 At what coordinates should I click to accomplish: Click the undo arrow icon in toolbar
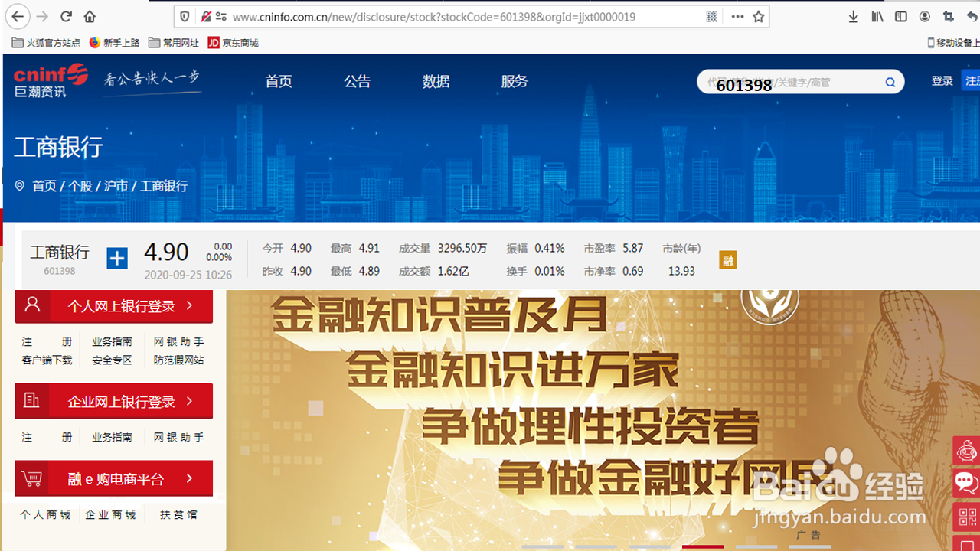(972, 16)
